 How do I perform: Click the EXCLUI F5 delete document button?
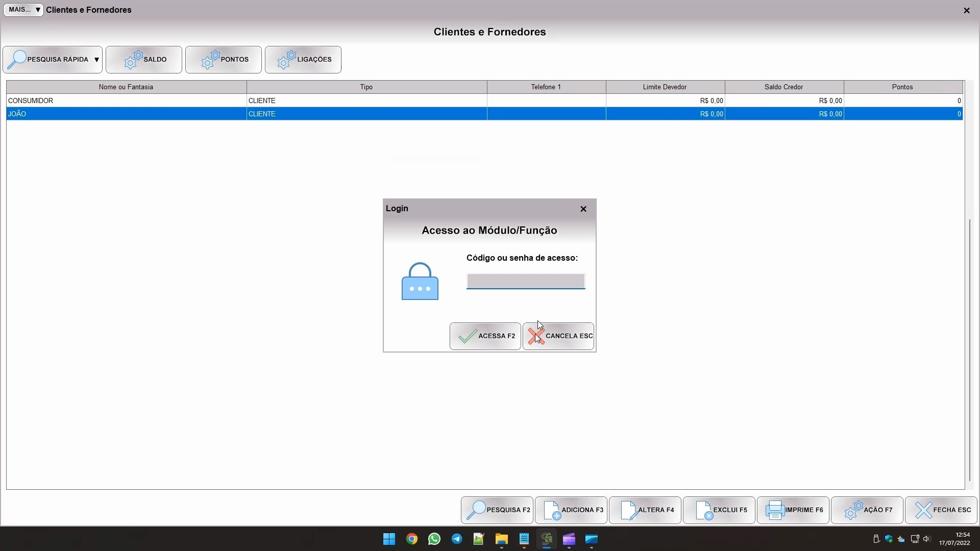719,510
